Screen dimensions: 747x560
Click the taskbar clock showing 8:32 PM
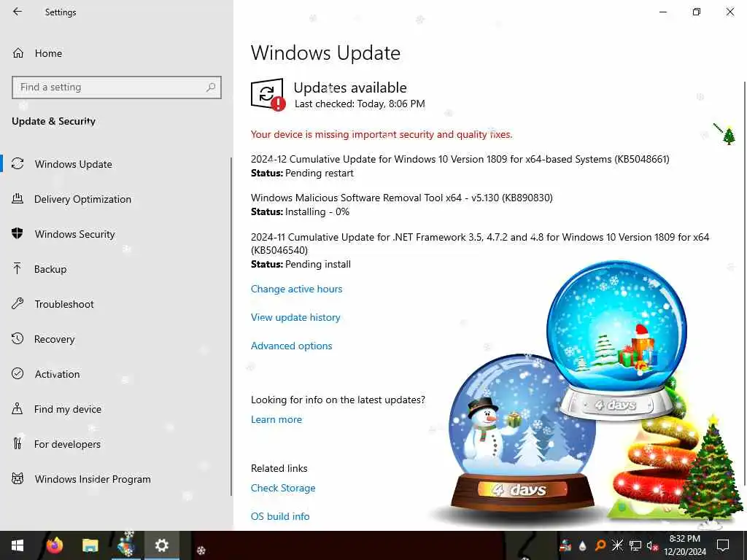coord(684,545)
